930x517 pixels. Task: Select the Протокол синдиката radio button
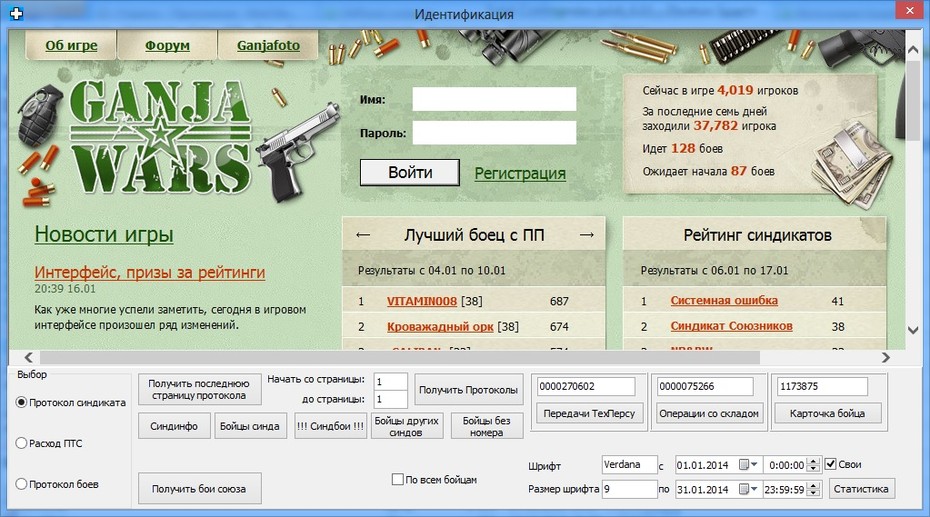[21, 403]
